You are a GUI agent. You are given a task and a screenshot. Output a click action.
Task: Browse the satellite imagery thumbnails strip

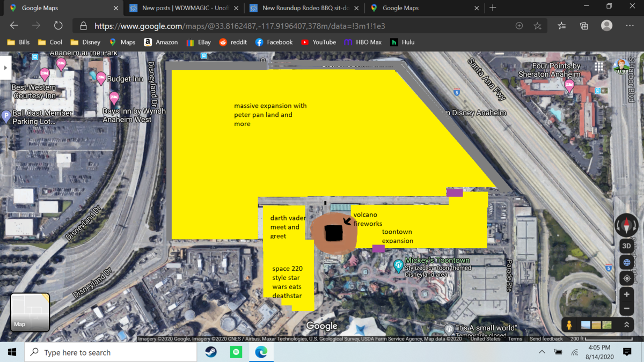pos(596,325)
